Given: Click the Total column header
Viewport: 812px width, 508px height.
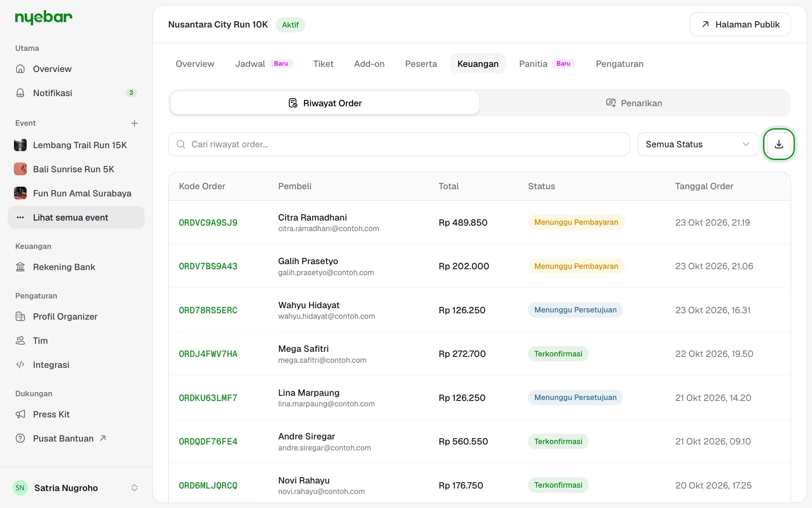Looking at the screenshot, I should click(x=449, y=186).
